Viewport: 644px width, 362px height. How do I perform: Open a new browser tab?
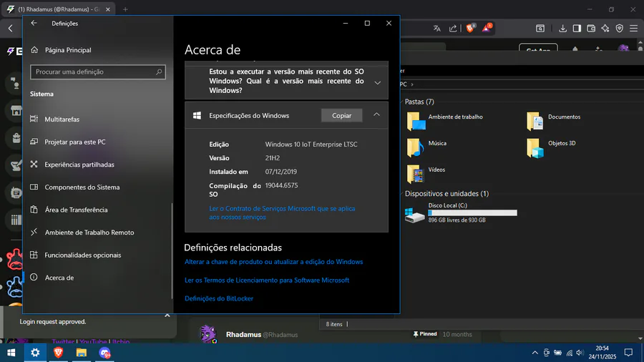125,9
